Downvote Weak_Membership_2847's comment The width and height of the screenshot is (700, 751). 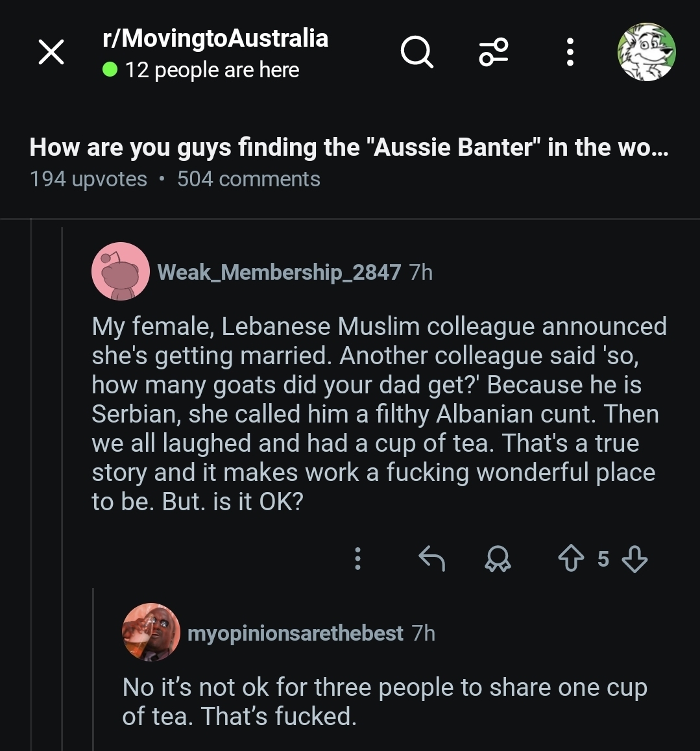coord(634,559)
